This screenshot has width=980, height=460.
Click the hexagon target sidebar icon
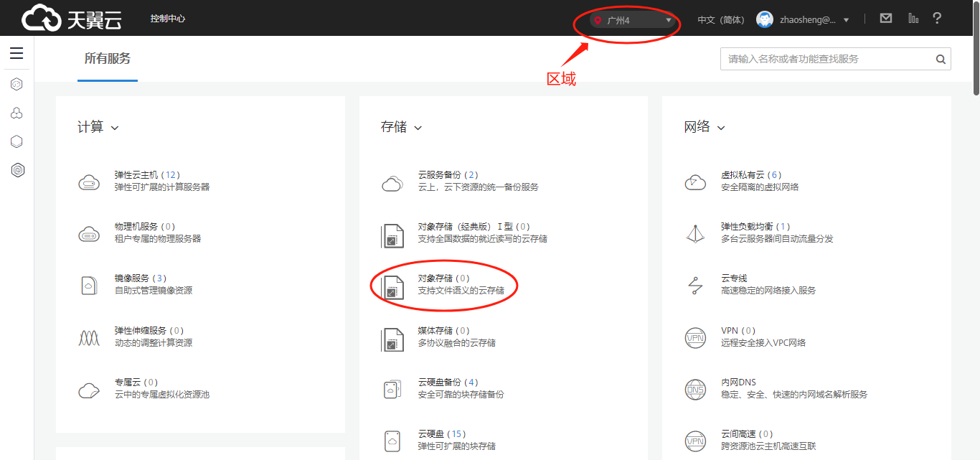pos(17,170)
